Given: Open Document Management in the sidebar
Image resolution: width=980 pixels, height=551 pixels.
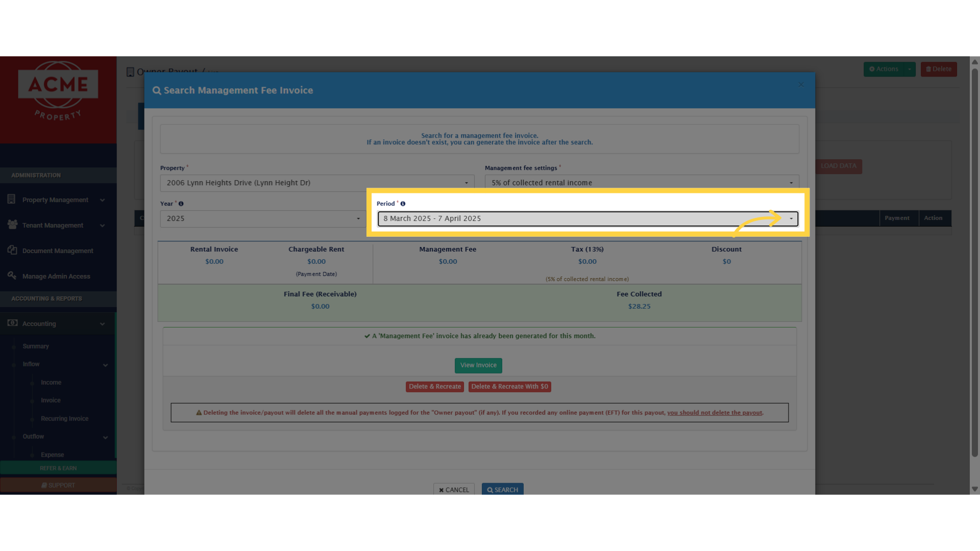Looking at the screenshot, I should click(x=58, y=251).
